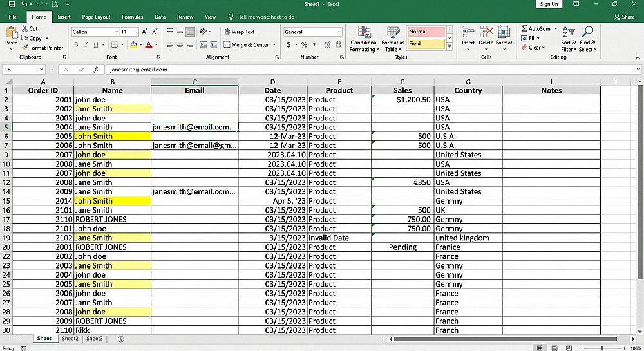Apply red Font Color A
The height and width of the screenshot is (351, 644).
coord(149,44)
